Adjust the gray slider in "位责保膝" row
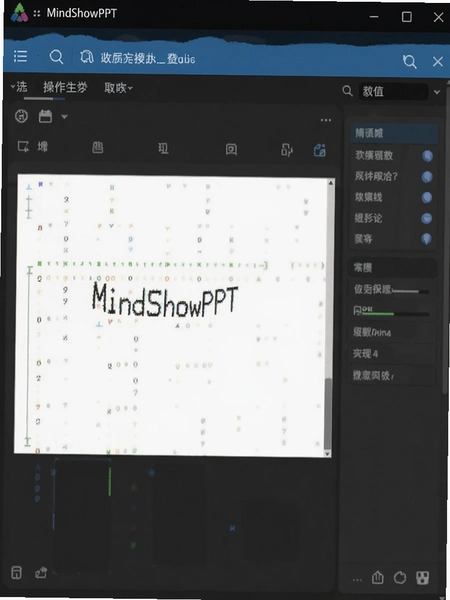The image size is (450, 600). tap(410, 292)
